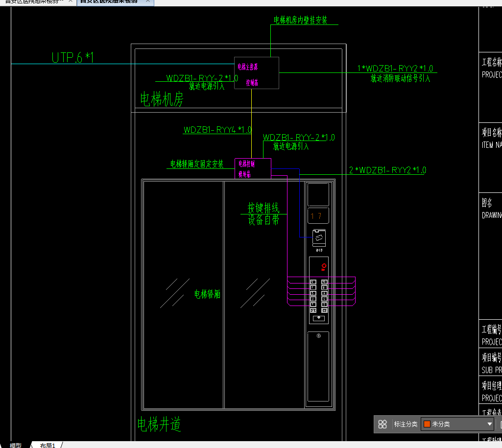This screenshot has width=502, height=448.
Task: Select the 电梯轿厢 label inside the car
Action: [x=207, y=294]
